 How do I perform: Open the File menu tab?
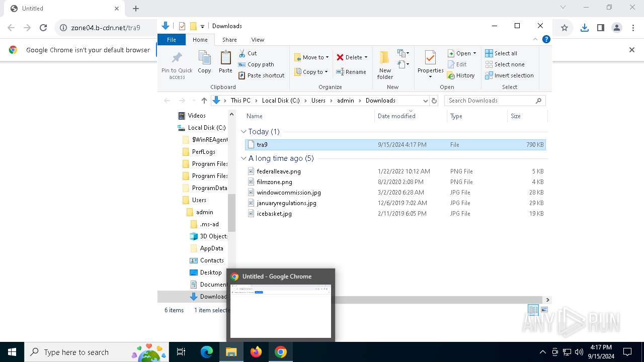(172, 40)
